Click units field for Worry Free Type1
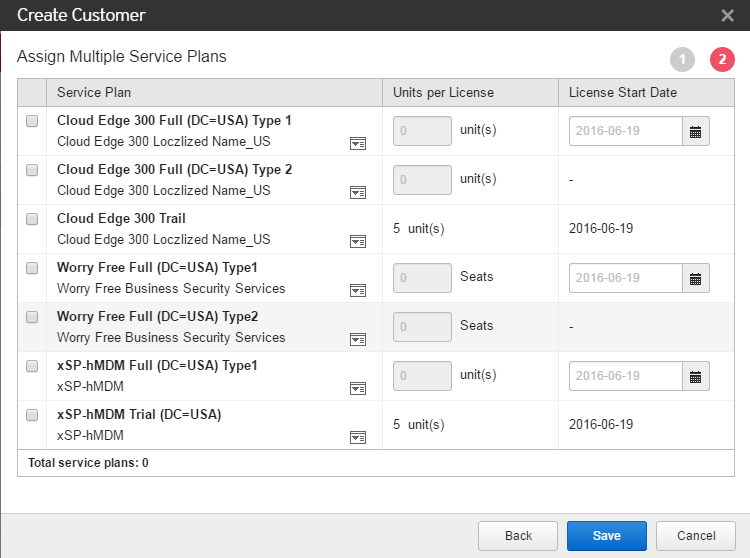This screenshot has width=750, height=558. pyautogui.click(x=422, y=278)
